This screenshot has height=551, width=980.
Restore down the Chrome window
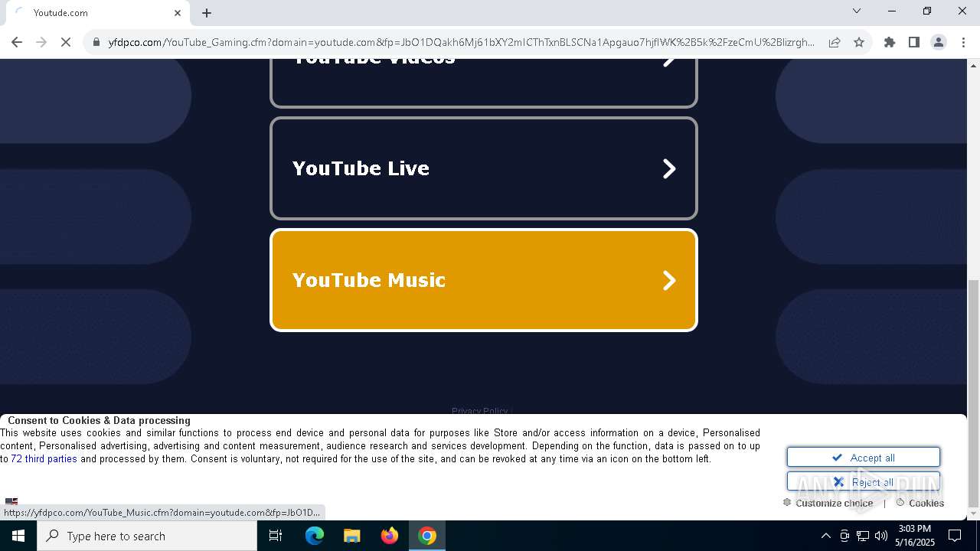927,11
